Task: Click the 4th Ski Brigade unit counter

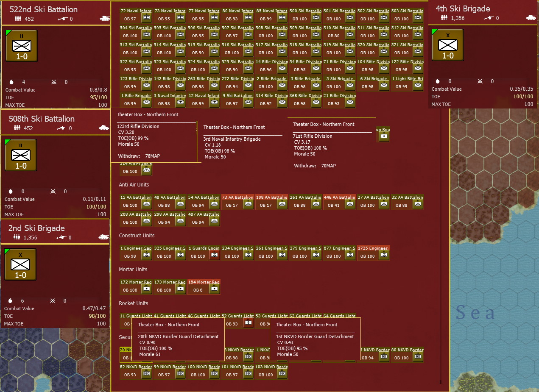Action: (x=448, y=44)
